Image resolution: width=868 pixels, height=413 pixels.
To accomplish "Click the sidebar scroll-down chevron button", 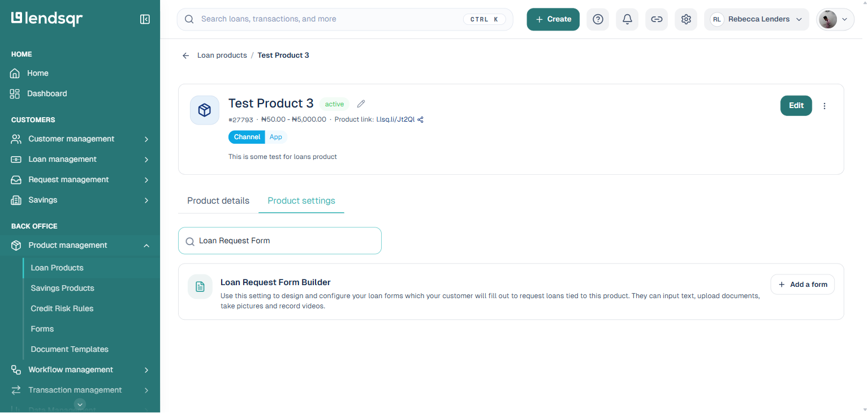I will (80, 404).
